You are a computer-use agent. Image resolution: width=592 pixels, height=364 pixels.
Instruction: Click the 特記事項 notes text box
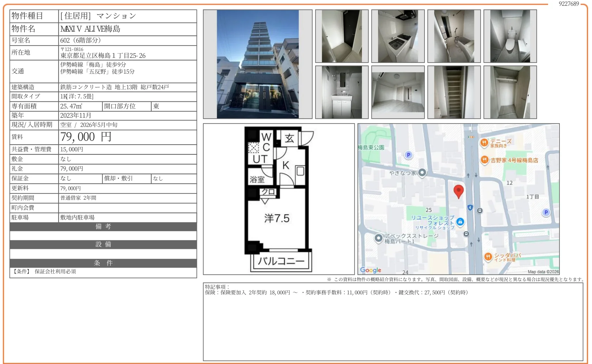tap(393, 322)
